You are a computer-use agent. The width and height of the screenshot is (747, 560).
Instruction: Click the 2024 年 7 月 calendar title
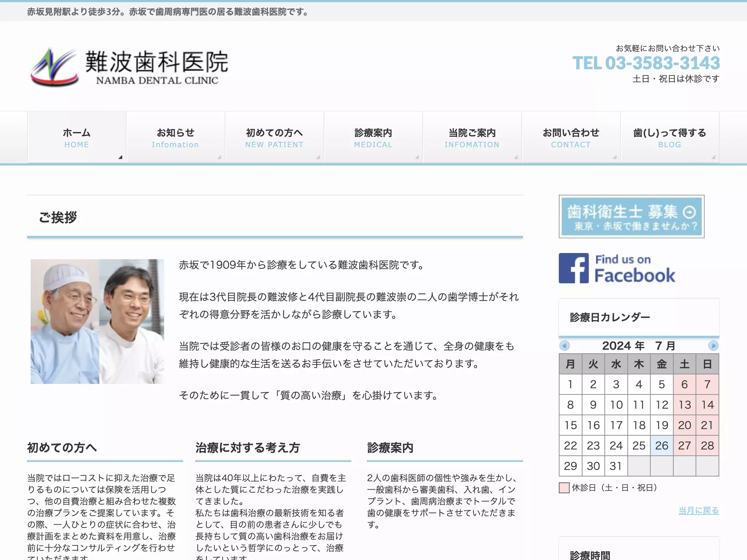(639, 346)
